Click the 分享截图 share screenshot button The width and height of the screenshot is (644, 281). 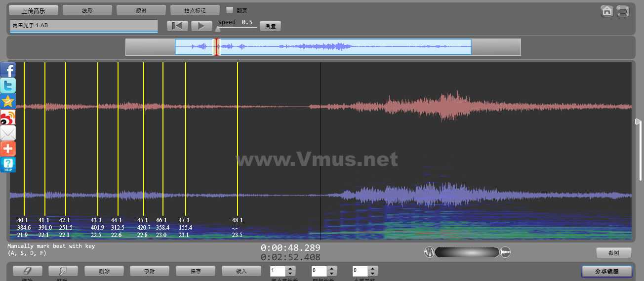[607, 271]
